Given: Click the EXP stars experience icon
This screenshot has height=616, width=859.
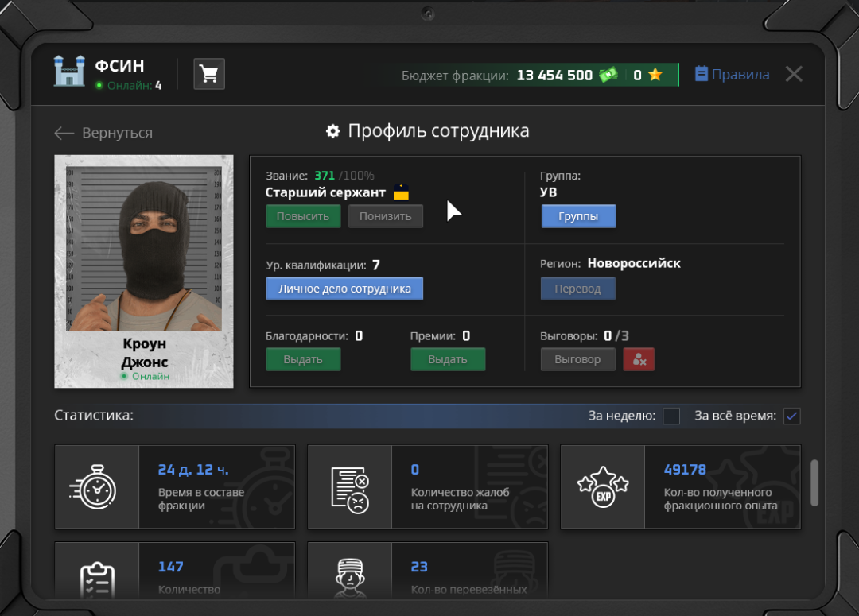Looking at the screenshot, I should coord(603,486).
